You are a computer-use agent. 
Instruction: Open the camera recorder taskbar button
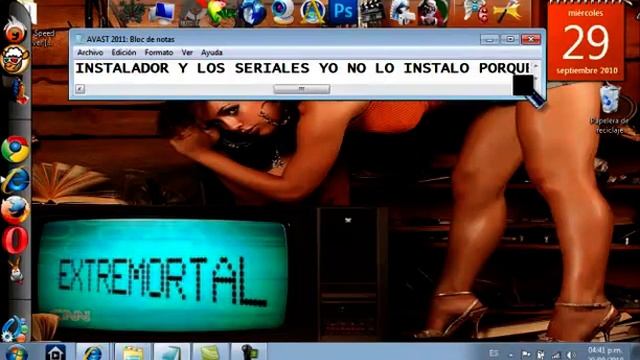pyautogui.click(x=249, y=352)
